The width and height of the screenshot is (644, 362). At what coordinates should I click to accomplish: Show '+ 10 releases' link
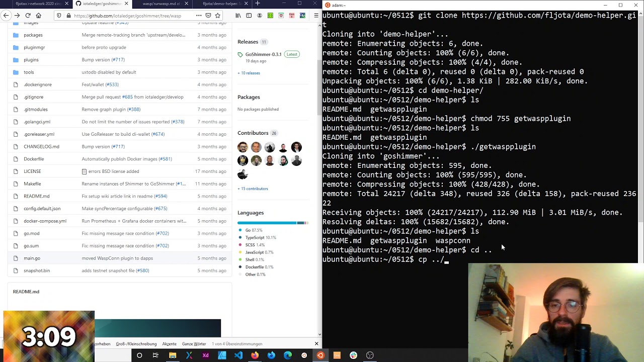249,73
